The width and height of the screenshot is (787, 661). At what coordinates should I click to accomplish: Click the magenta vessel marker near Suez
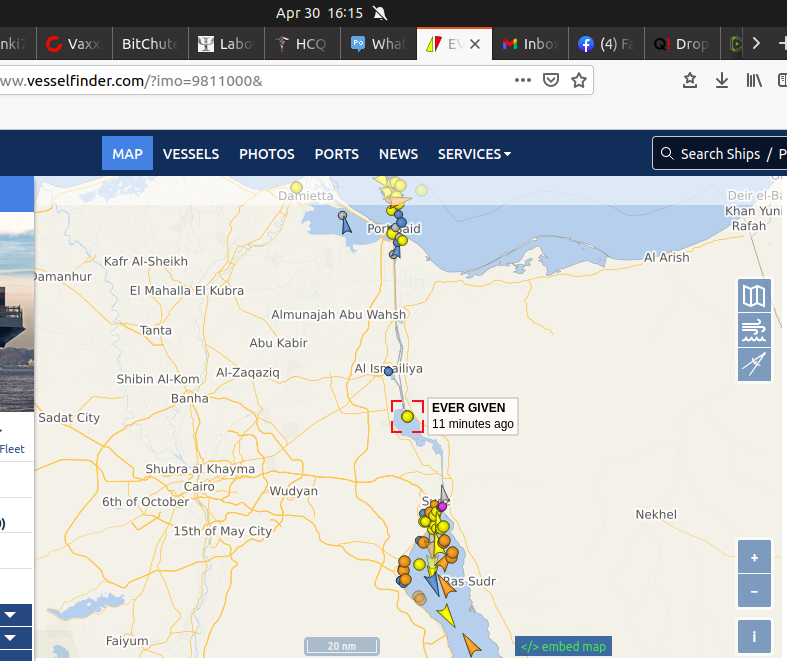pyautogui.click(x=442, y=507)
